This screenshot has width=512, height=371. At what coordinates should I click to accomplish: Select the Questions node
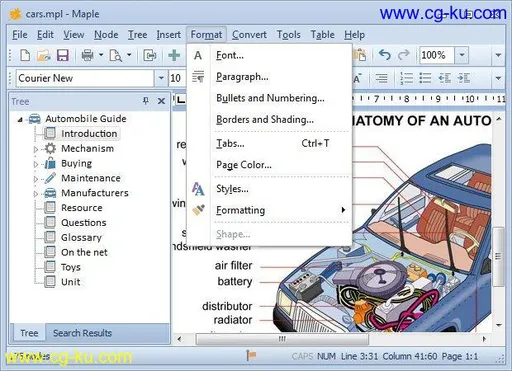tap(84, 223)
